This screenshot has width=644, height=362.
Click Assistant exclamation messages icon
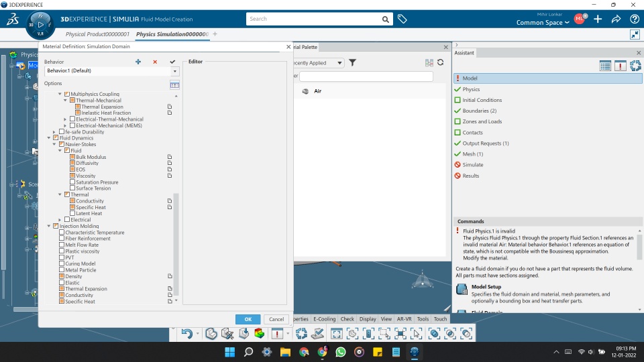point(620,66)
